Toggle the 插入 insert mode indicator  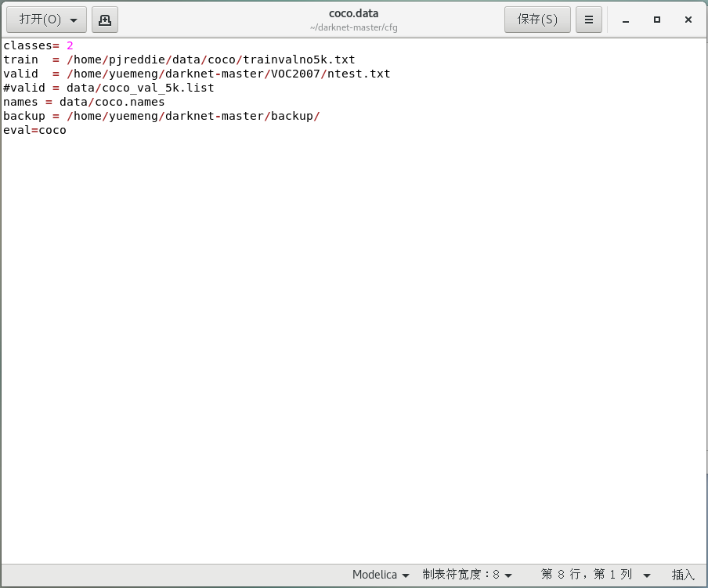click(x=683, y=575)
